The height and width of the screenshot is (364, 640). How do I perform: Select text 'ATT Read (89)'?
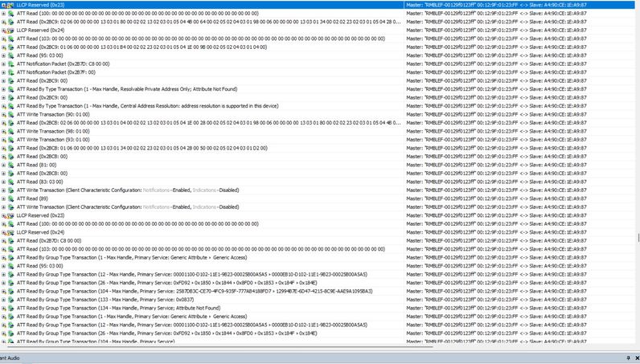32,198
